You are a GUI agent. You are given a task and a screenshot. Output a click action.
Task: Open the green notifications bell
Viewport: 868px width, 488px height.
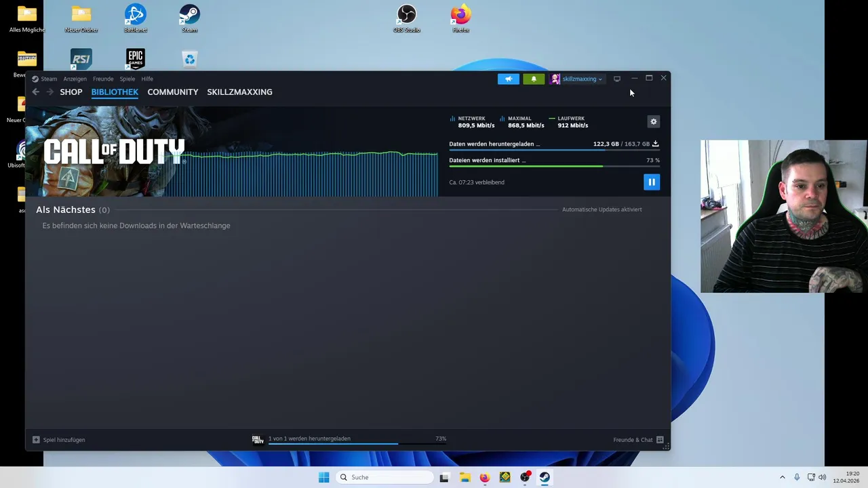[534, 79]
